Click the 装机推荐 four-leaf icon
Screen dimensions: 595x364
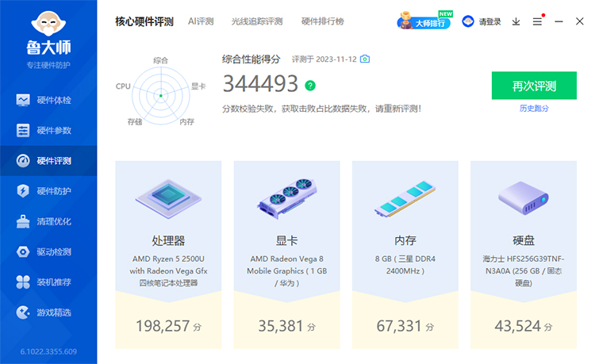click(x=23, y=282)
